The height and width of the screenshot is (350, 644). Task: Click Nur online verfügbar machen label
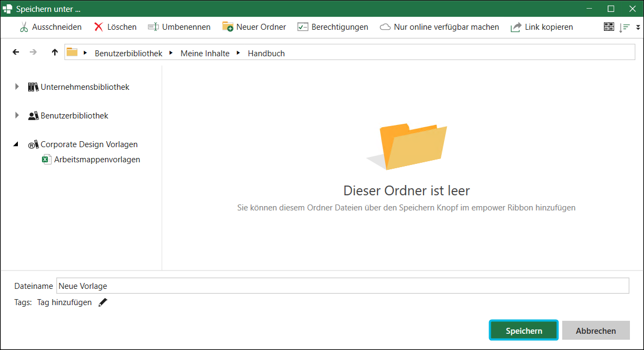446,27
